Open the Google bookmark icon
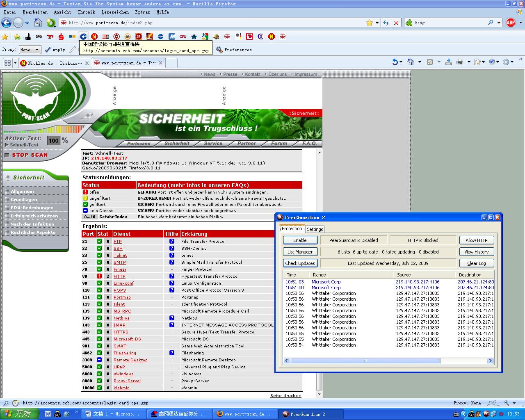The image size is (525, 420). tap(205, 37)
